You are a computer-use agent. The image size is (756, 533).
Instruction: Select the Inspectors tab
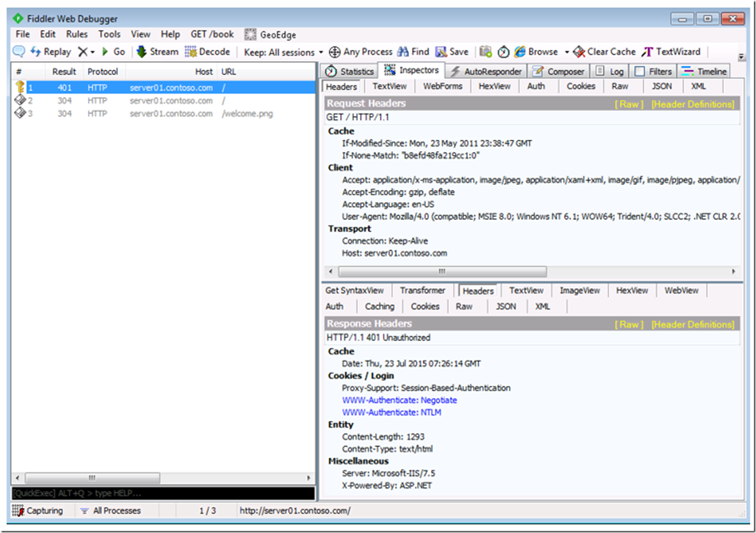[x=412, y=70]
